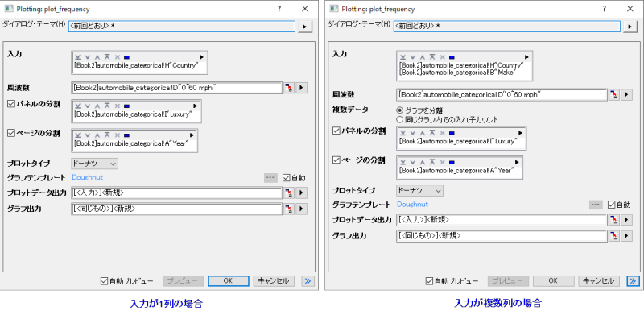
Task: Right dialog: open 入力 list flyout triangle
Action: pyautogui.click(x=526, y=57)
